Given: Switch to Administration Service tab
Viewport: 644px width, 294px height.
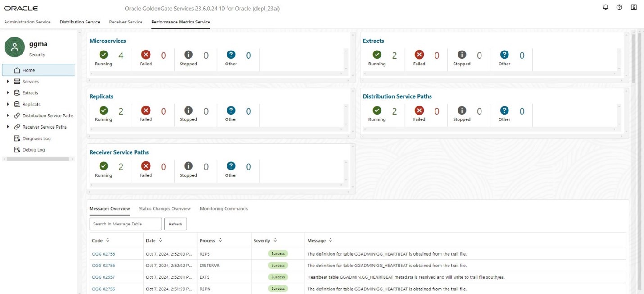Looking at the screenshot, I should pos(27,22).
